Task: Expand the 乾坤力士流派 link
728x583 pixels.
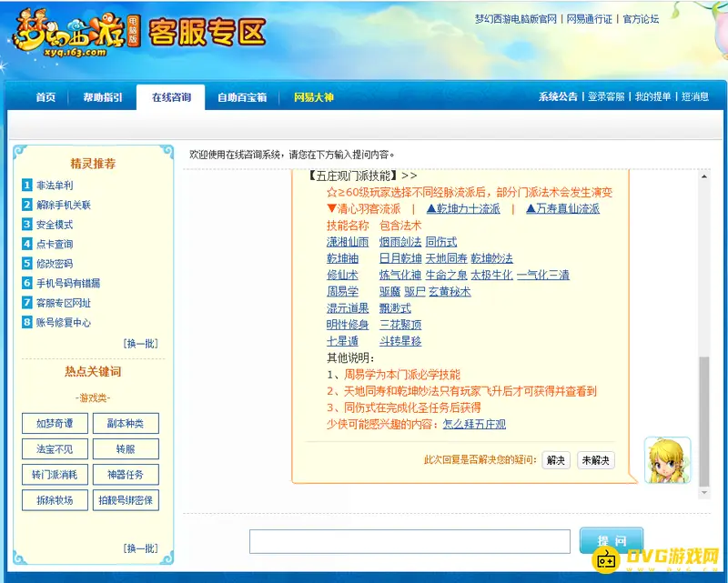Action: point(463,209)
